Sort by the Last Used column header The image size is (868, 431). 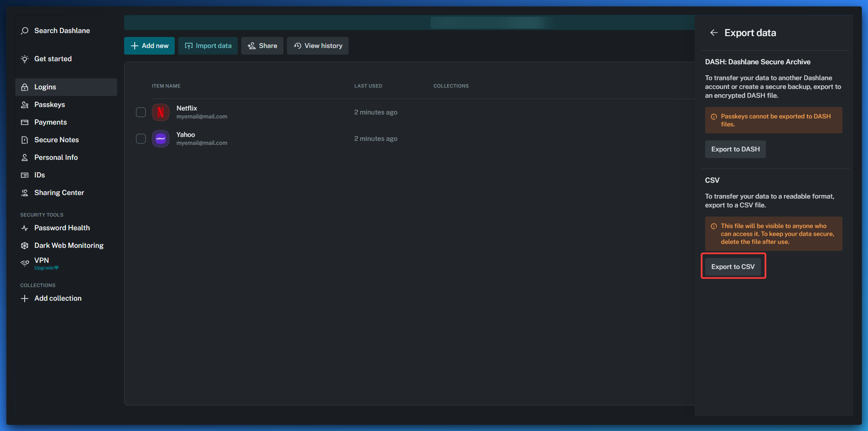368,86
